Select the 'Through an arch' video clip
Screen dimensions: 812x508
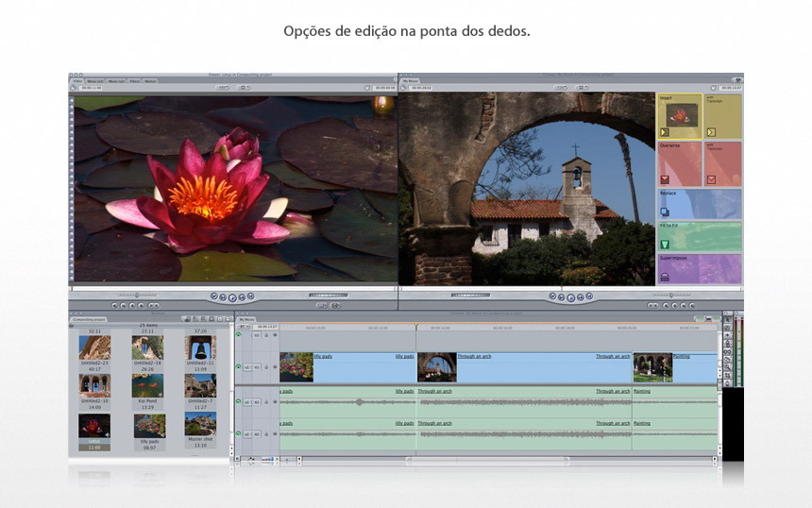click(524, 366)
